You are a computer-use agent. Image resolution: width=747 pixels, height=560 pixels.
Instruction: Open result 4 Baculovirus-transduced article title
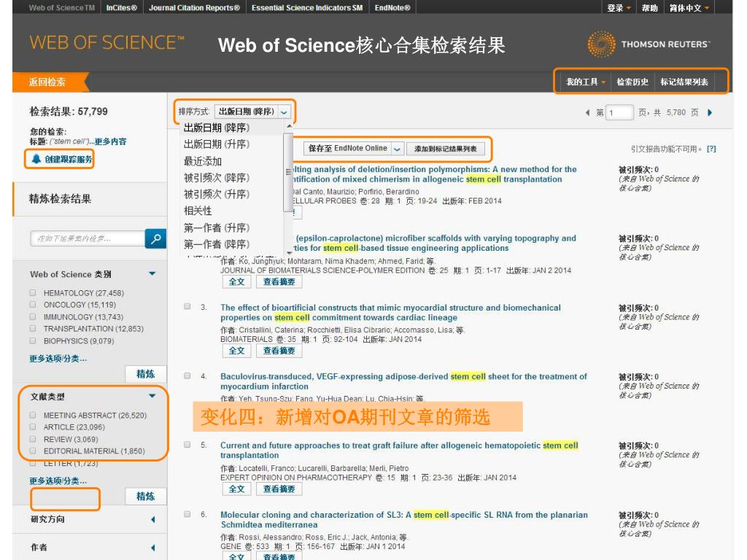point(403,381)
